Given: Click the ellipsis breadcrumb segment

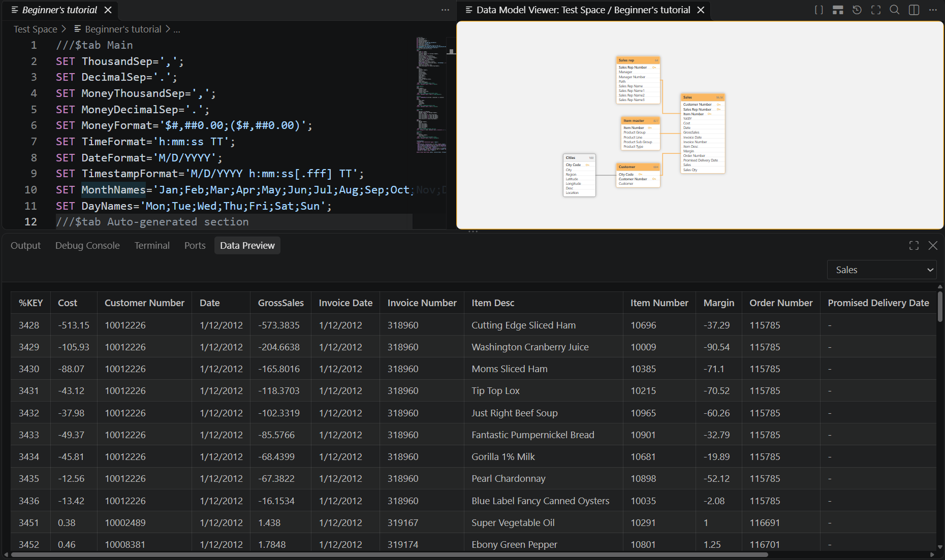Looking at the screenshot, I should coord(177,29).
